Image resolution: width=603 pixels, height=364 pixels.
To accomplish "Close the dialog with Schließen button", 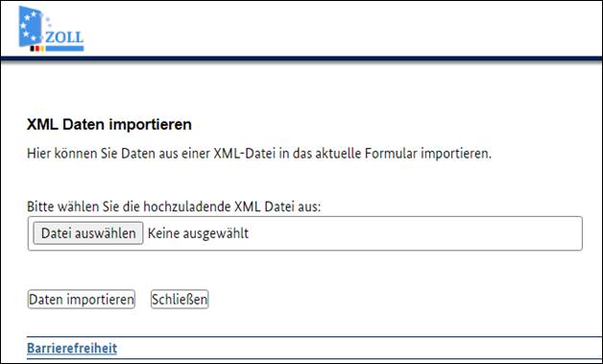I will click(x=180, y=300).
